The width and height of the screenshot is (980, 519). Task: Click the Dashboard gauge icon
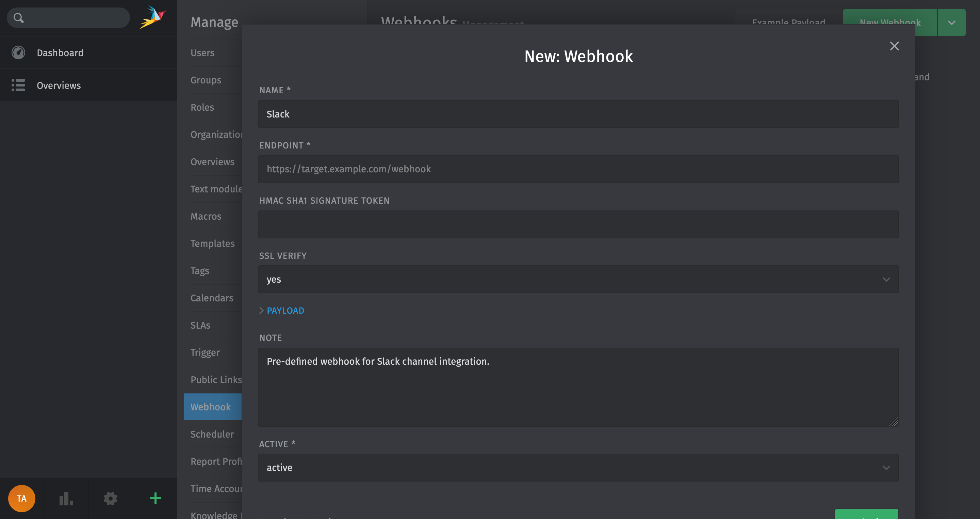pos(18,52)
